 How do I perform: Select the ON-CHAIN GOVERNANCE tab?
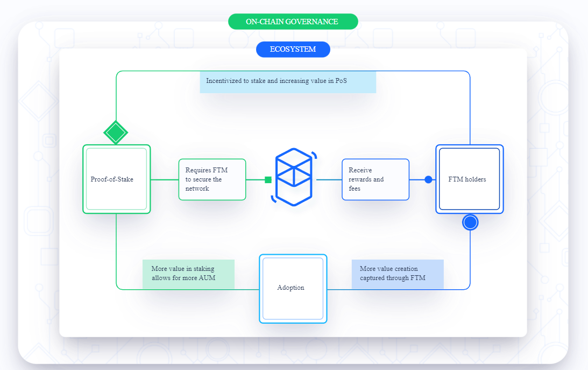[x=293, y=22]
